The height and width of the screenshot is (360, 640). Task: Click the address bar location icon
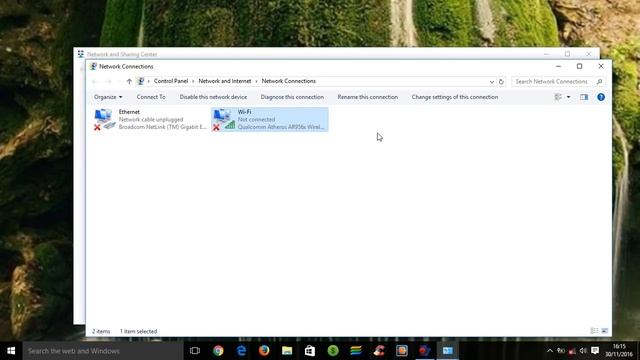141,81
